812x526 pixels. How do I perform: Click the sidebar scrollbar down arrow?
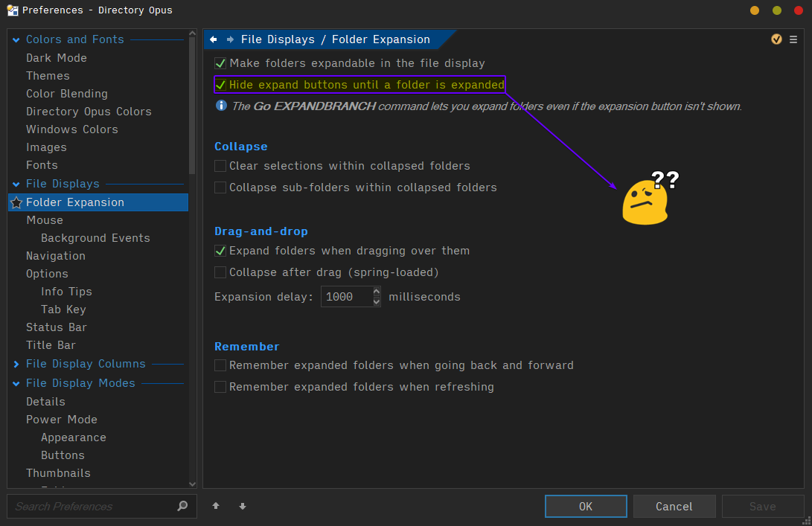coord(192,484)
